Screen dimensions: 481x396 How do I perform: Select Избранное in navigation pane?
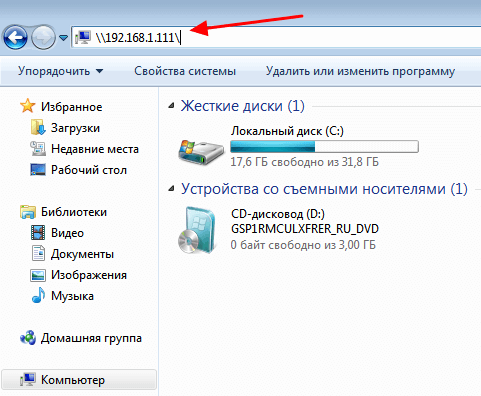[72, 107]
